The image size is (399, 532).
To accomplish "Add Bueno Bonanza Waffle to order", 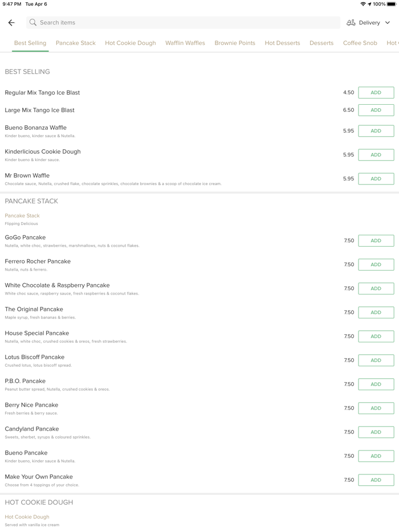I will (376, 131).
